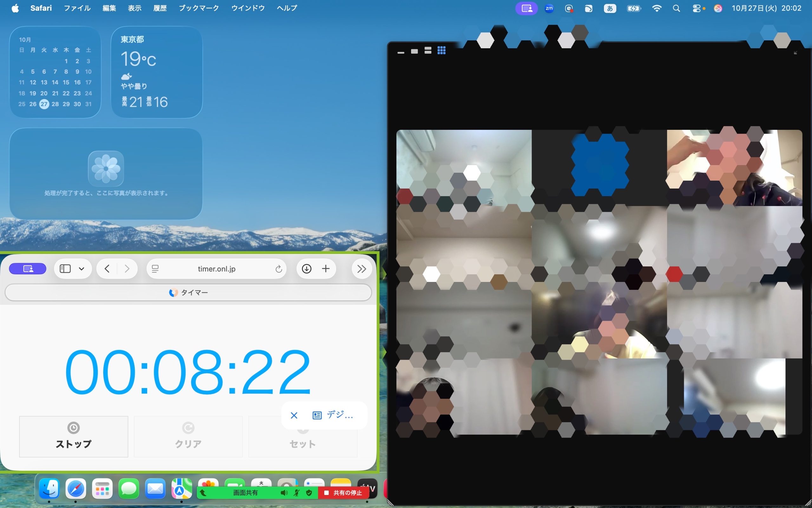Open the battery status menu
Image resolution: width=812 pixels, height=508 pixels.
[x=633, y=8]
